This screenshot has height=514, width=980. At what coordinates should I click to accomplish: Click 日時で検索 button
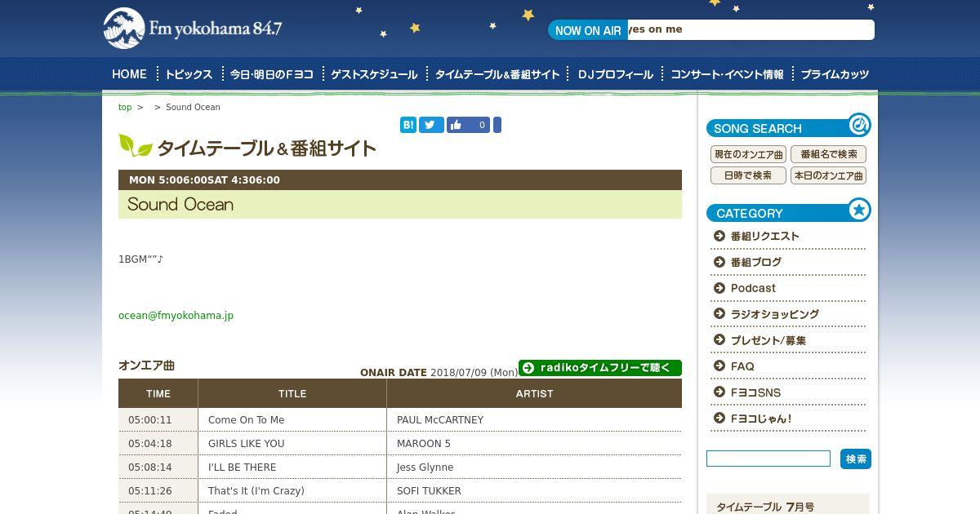pos(748,175)
